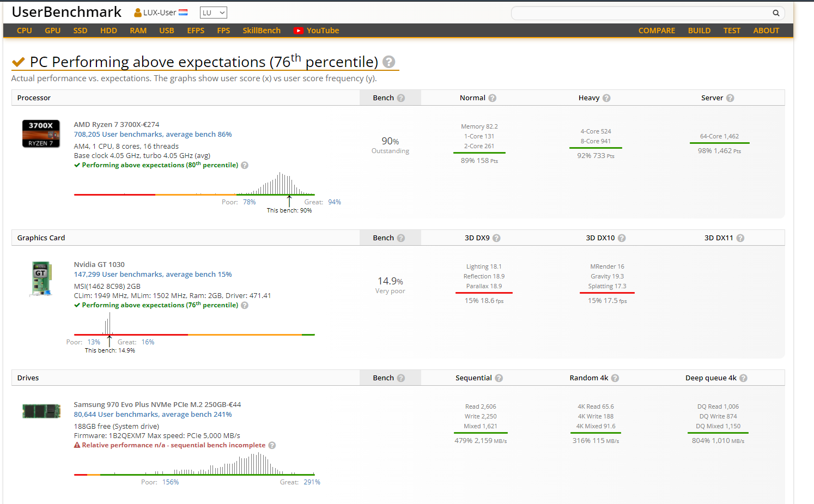Image resolution: width=814 pixels, height=504 pixels.
Task: Open 80,644 User benchmarks link
Action: tap(153, 415)
